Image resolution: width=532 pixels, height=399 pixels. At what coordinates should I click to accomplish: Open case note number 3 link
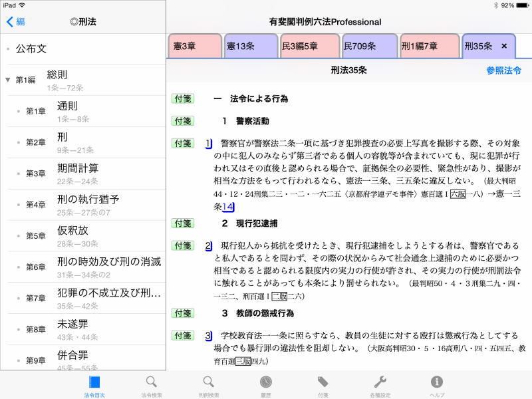pos(209,336)
